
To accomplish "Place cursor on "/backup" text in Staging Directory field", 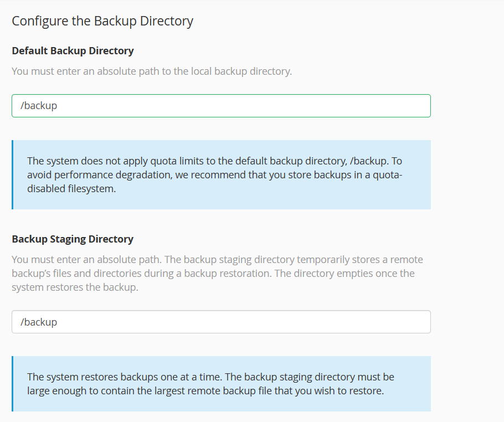I will pyautogui.click(x=39, y=322).
